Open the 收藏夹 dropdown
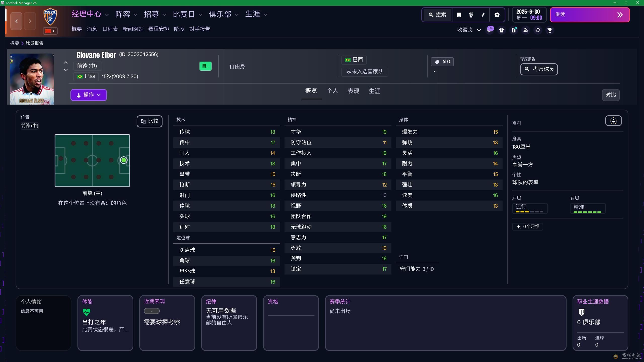 [469, 30]
